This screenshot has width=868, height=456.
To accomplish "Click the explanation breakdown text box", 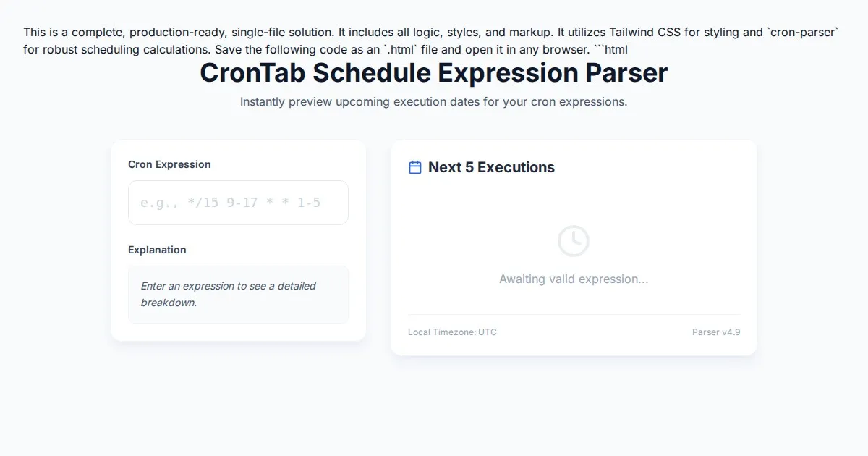I will (238, 294).
